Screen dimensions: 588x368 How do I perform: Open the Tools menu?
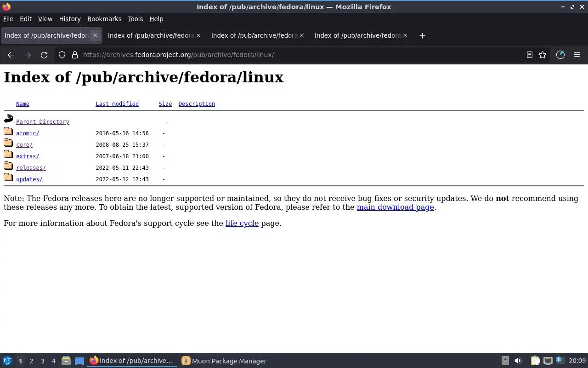coord(135,19)
